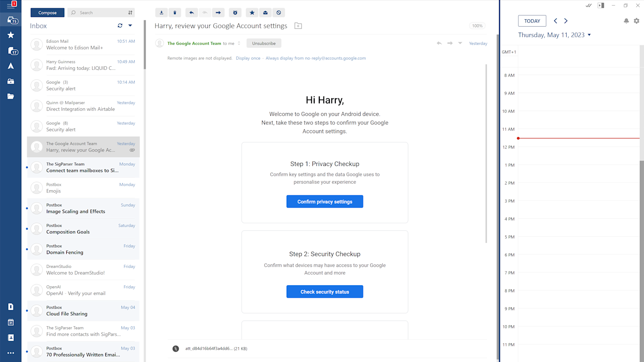The height and width of the screenshot is (362, 644).
Task: Mark as spam using the blocked-circle icon
Action: (279, 13)
